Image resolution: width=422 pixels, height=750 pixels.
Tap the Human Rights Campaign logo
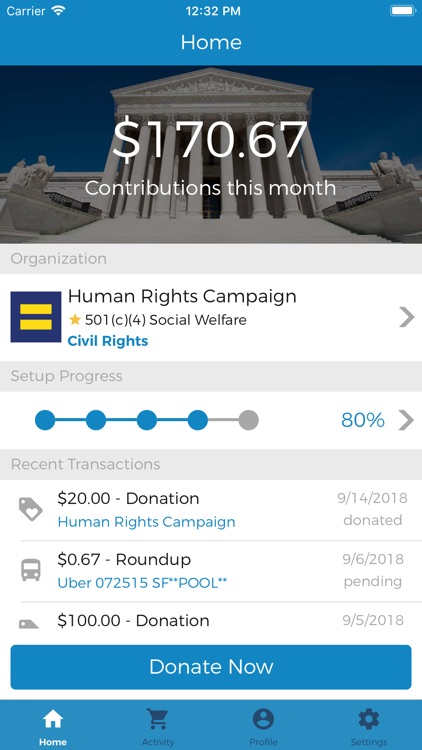tap(36, 317)
